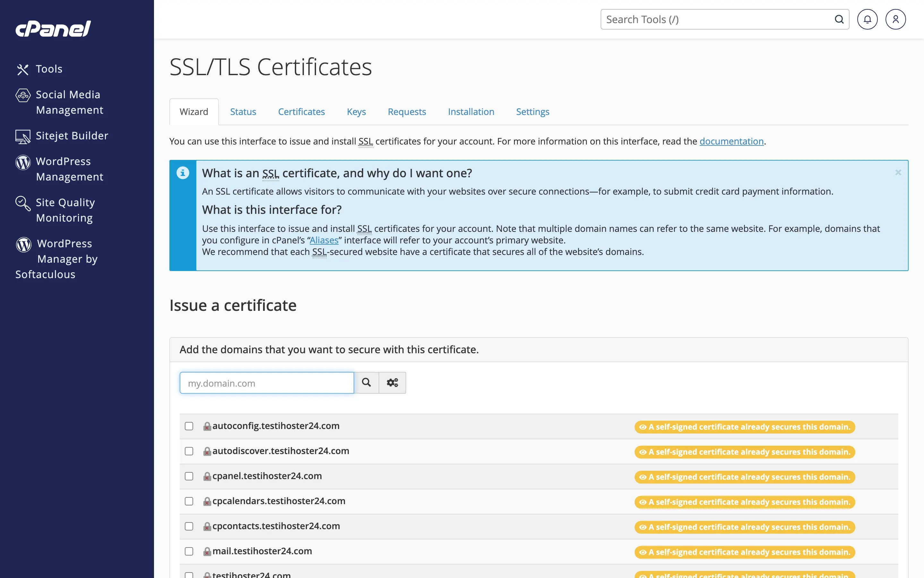Go to the Installation tab
Screen dimensions: 924x578
pyautogui.click(x=471, y=112)
